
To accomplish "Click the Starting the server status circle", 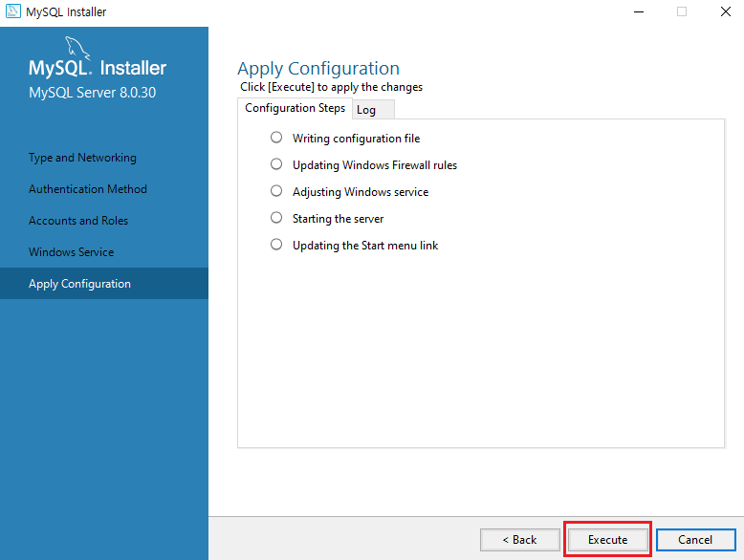I will pos(276,218).
